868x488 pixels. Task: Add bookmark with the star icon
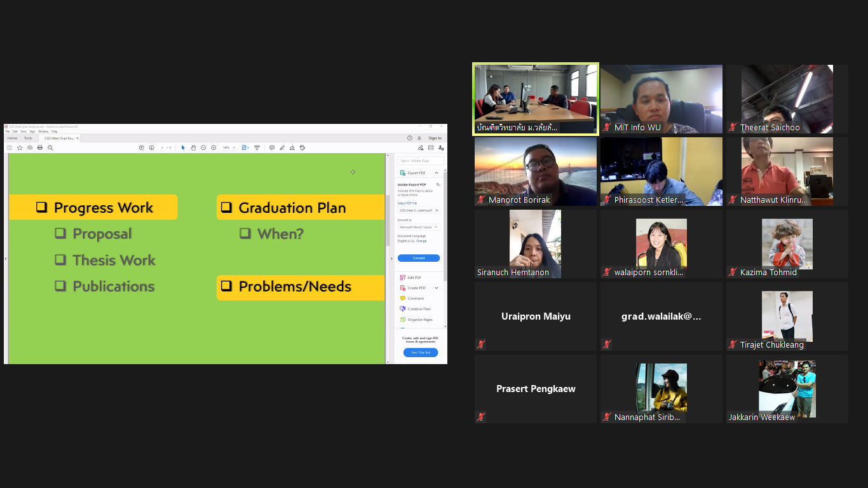[20, 147]
